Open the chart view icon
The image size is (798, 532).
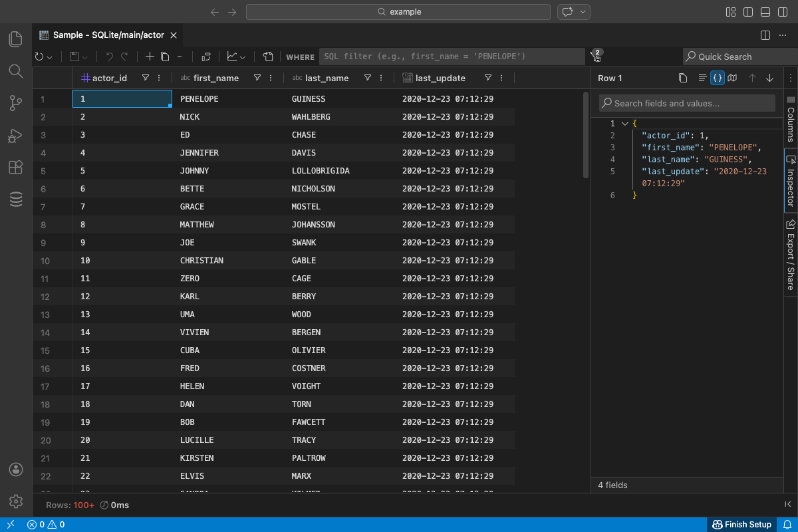[231, 57]
